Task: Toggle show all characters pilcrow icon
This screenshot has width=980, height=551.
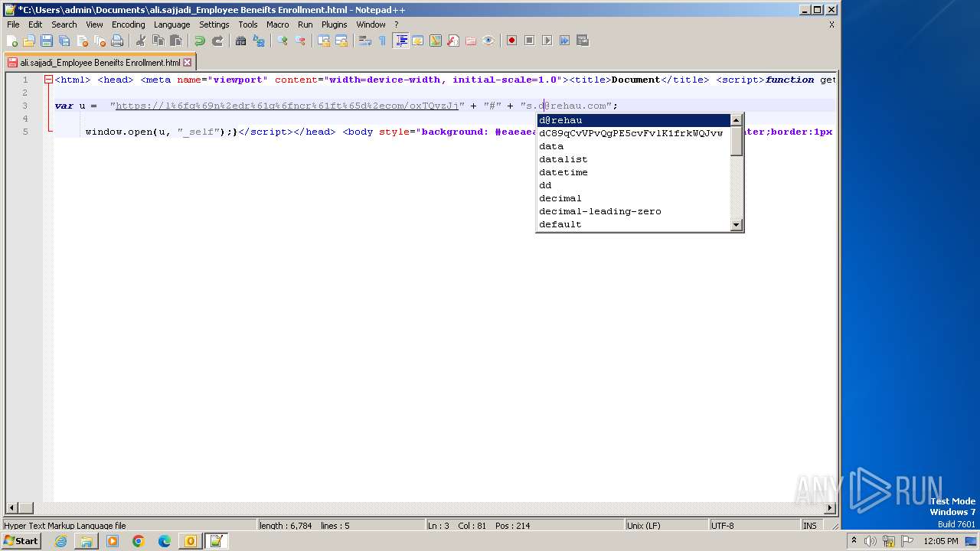Action: (382, 41)
